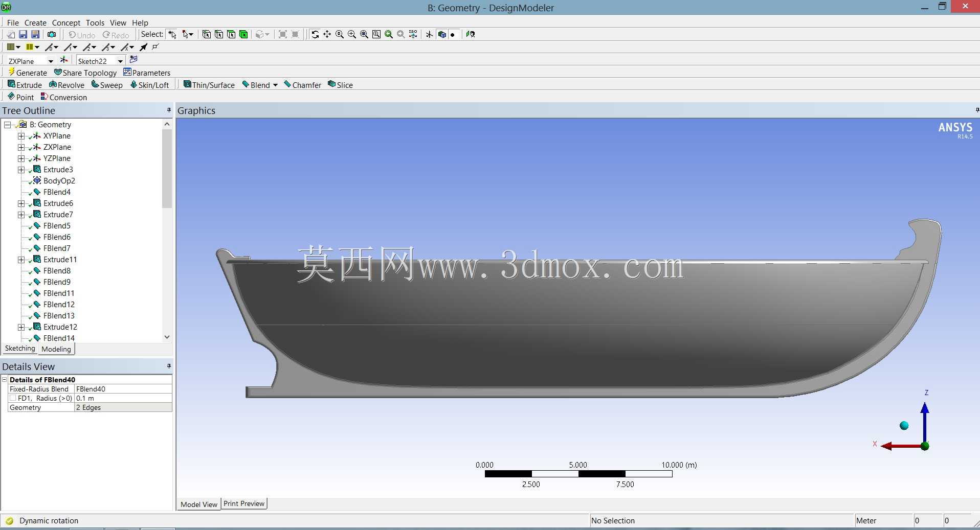Select FBlend9 in the tree outline
Image resolution: width=980 pixels, height=530 pixels.
(x=57, y=282)
